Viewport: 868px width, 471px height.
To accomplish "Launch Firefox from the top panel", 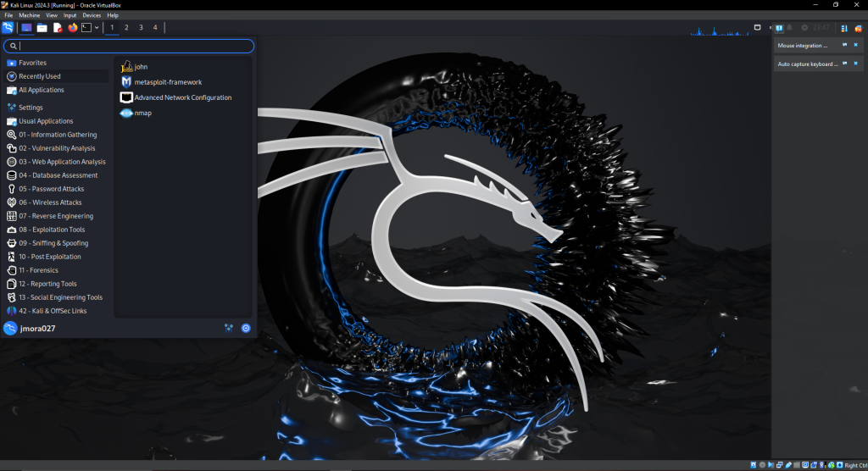I will pos(73,27).
